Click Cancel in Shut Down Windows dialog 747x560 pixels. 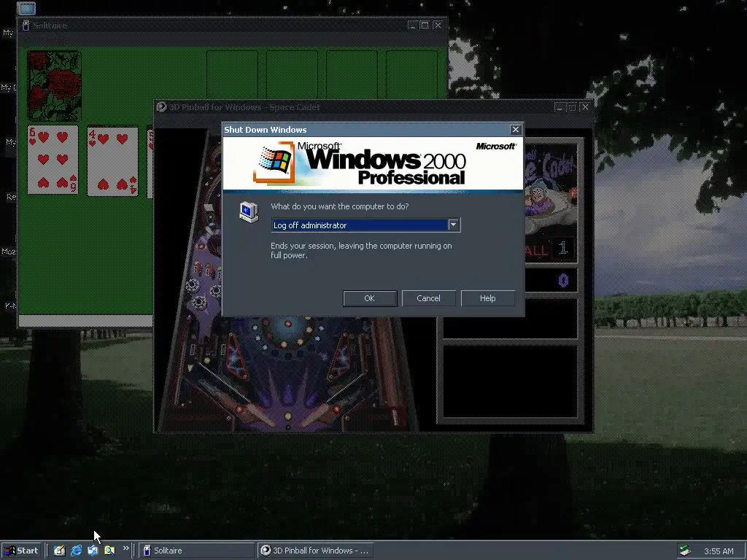click(x=428, y=298)
